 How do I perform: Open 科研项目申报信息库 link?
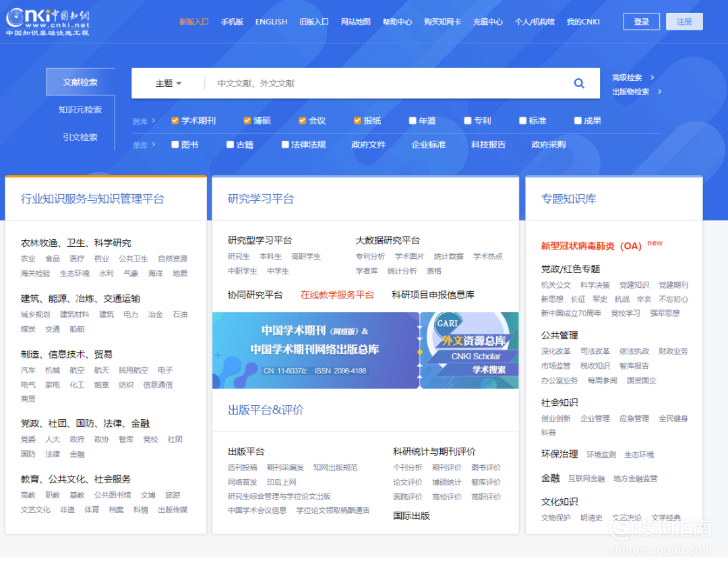pos(433,295)
